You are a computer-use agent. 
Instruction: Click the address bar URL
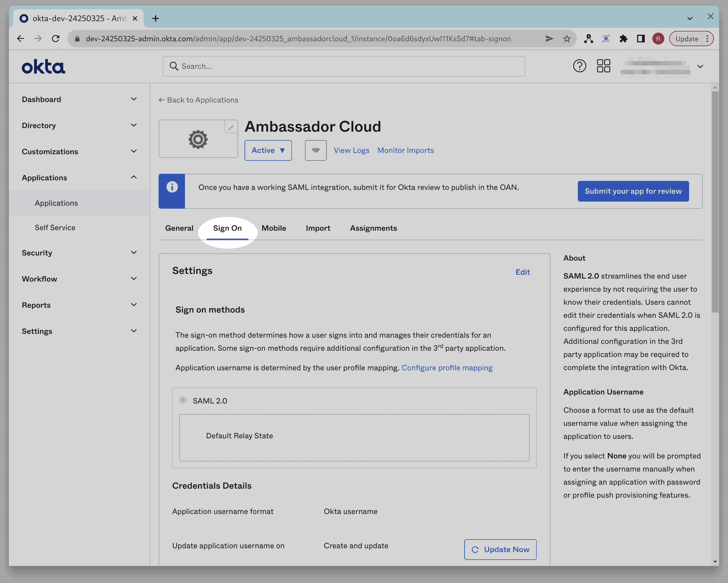(x=298, y=39)
